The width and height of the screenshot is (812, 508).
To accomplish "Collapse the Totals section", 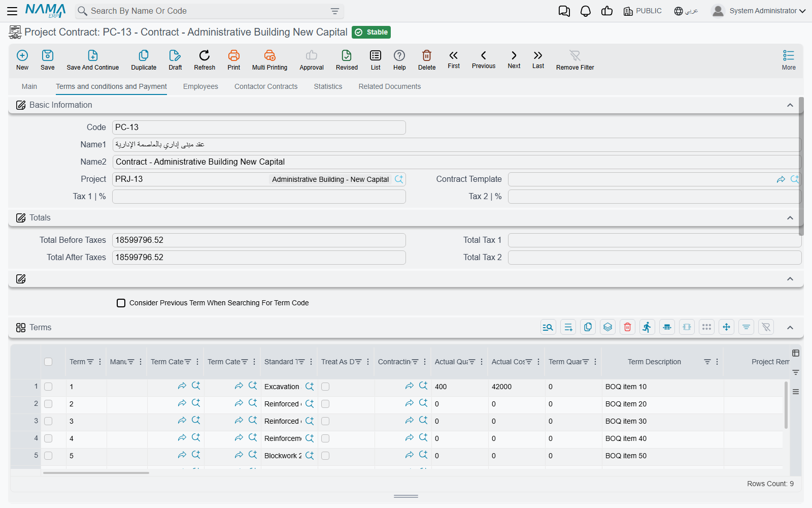I will click(x=790, y=218).
